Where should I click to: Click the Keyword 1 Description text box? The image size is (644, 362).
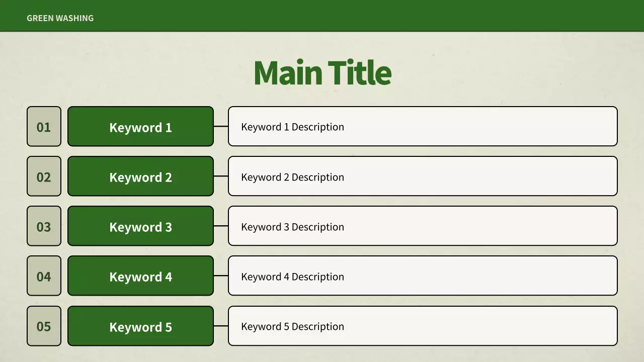coord(423,127)
